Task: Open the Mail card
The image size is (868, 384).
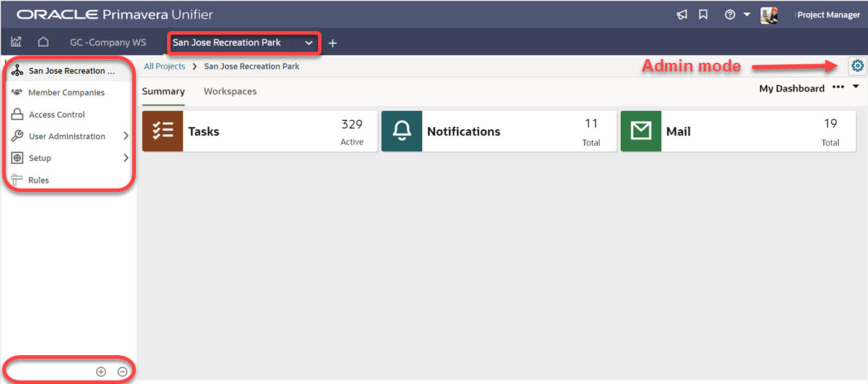Action: click(x=738, y=131)
